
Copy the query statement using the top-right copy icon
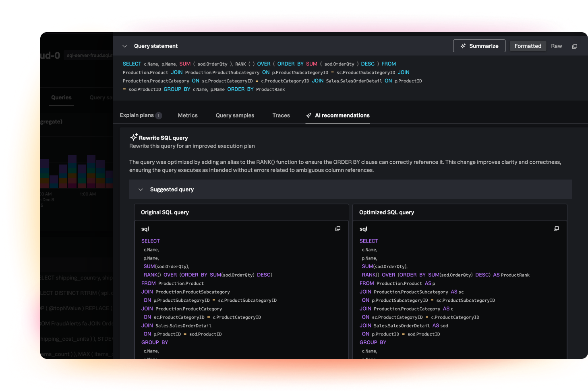pos(574,46)
